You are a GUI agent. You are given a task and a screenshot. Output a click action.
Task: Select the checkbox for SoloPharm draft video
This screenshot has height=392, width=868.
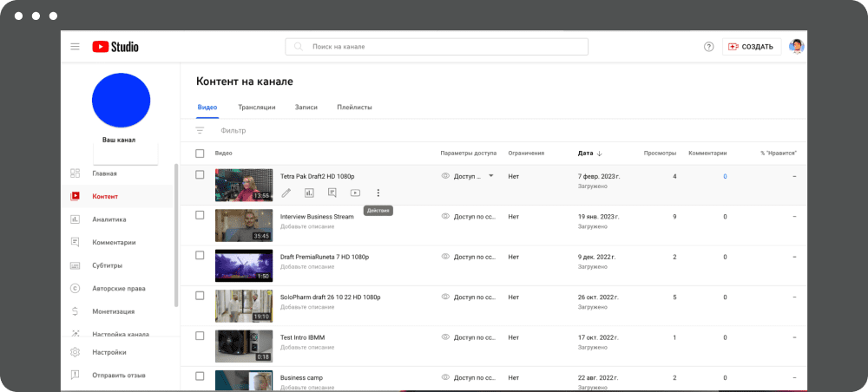point(200,296)
